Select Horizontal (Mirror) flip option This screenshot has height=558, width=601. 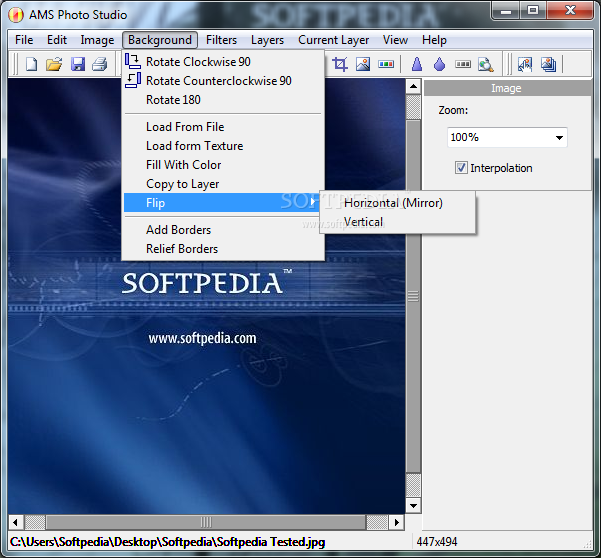coord(397,203)
